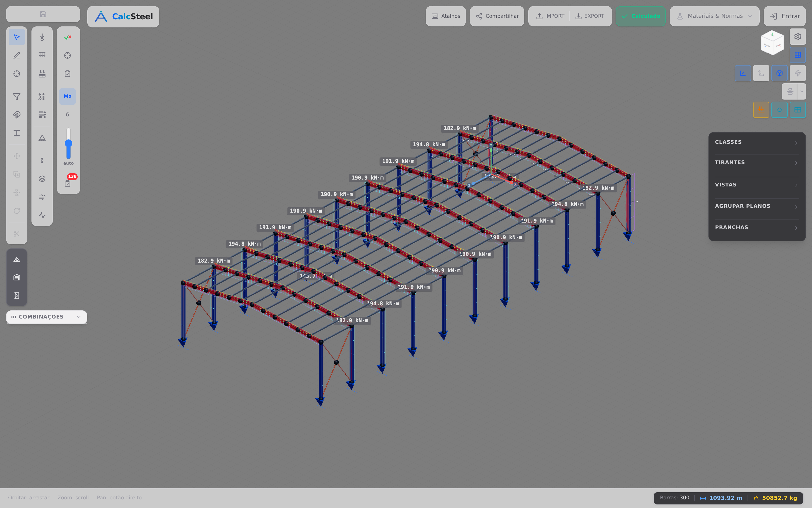Toggle the teal panels grid visibility button
The width and height of the screenshot is (812, 508).
click(798, 110)
